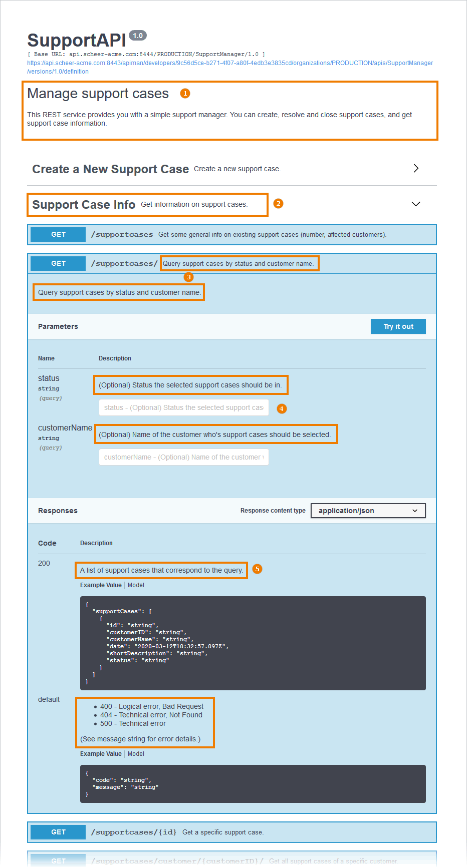Click the orange annotation marker number 3
The width and height of the screenshot is (467, 868).
(188, 277)
